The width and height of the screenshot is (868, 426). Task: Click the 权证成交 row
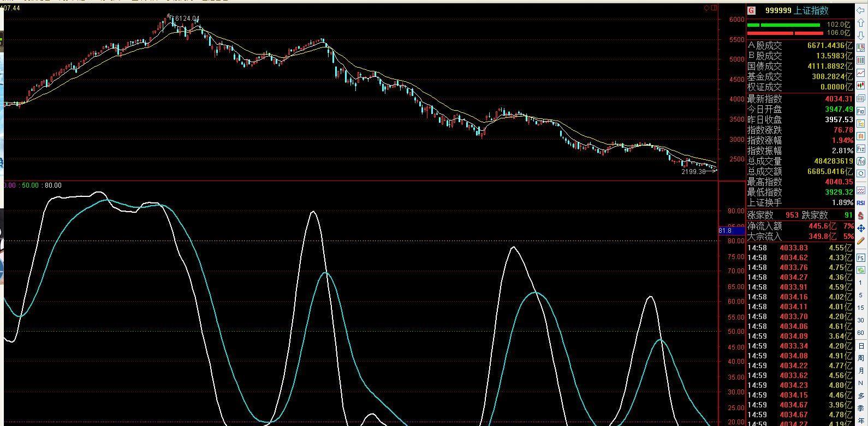pyautogui.click(x=800, y=87)
